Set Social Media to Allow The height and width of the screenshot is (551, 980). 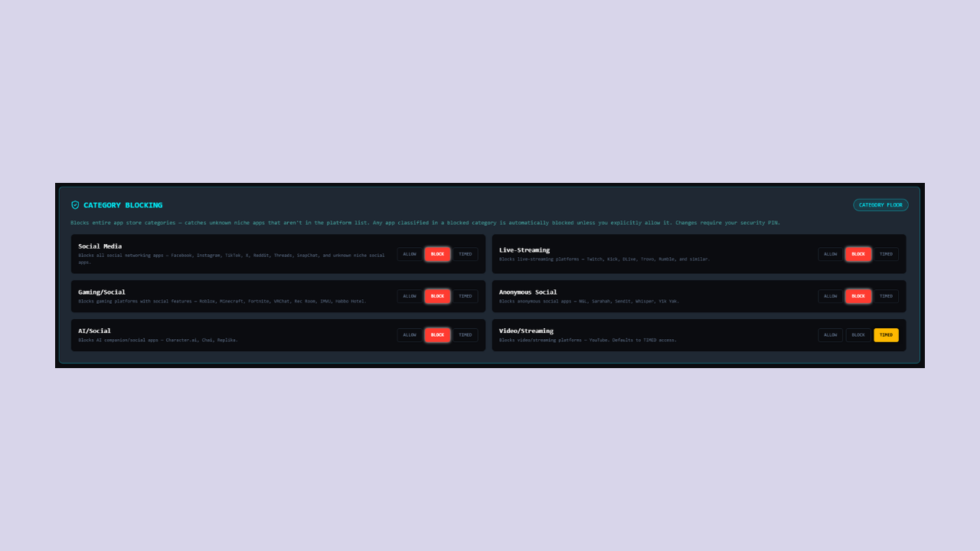coord(410,254)
